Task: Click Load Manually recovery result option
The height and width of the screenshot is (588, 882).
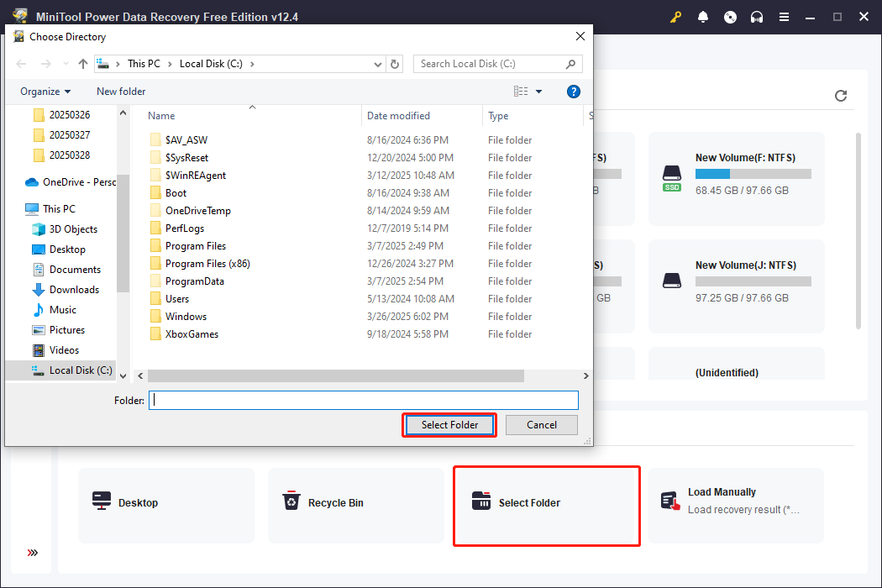Action: click(736, 506)
